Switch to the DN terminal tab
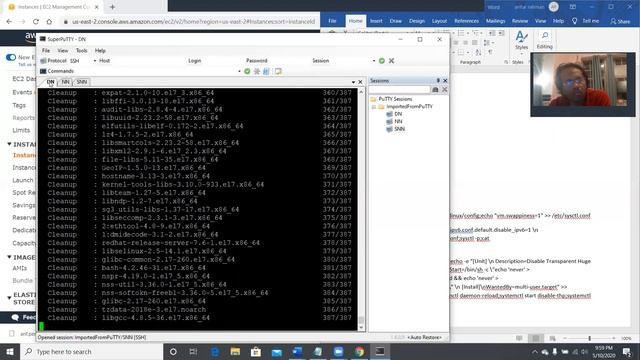The image size is (640, 360). (50, 82)
